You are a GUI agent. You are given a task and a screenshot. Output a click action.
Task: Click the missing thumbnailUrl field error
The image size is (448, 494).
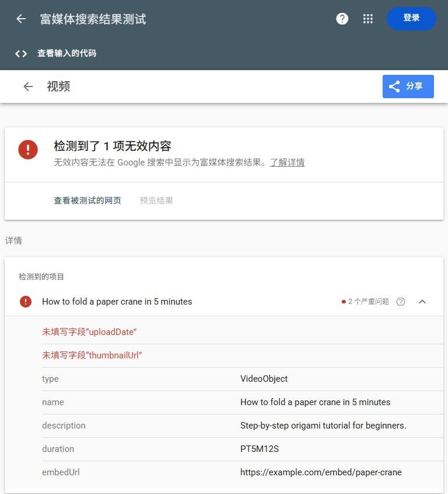coord(92,355)
